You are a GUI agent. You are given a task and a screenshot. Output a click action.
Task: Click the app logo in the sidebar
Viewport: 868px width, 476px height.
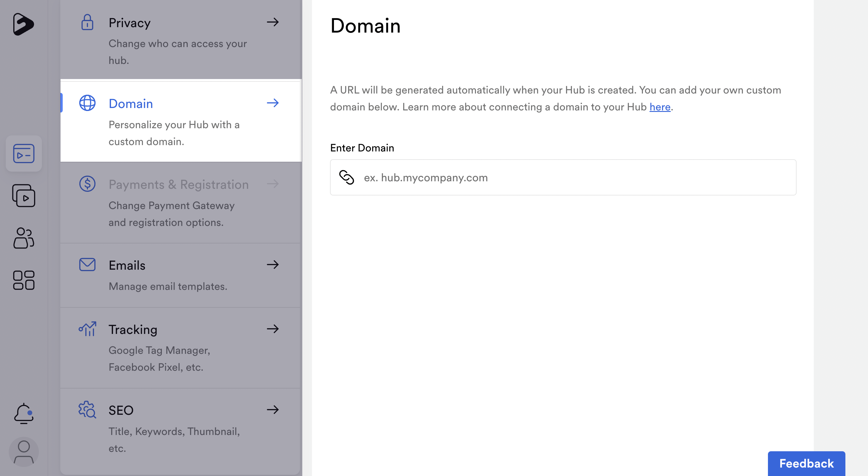pos(23,24)
